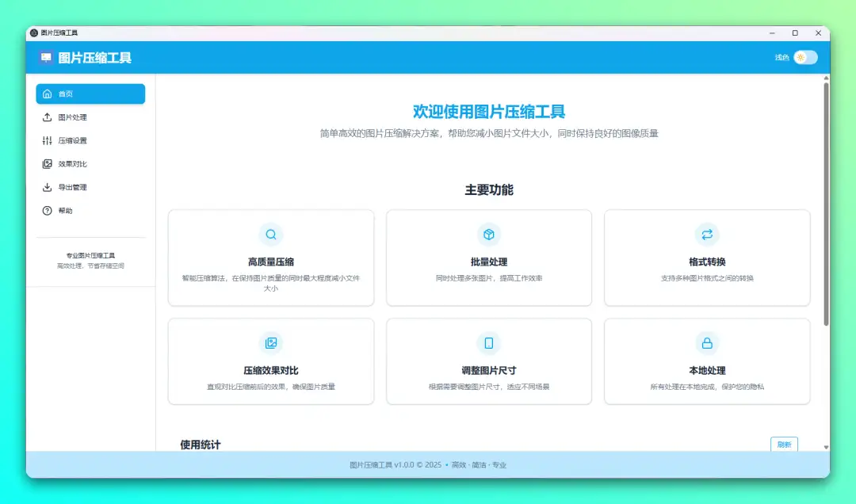Click the vertical scrollbar thumb
The height and width of the screenshot is (504, 856).
(x=826, y=202)
